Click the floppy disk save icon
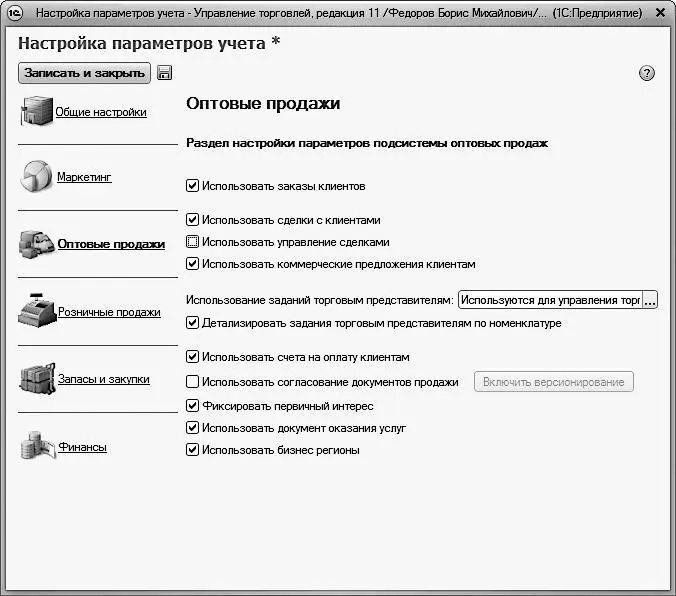This screenshot has height=596, width=676. tap(165, 73)
